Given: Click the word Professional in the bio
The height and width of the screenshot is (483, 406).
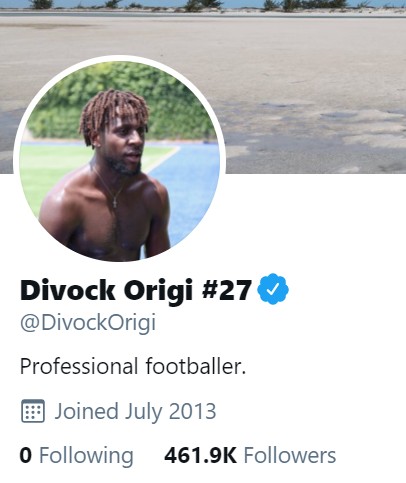Looking at the screenshot, I should [79, 366].
